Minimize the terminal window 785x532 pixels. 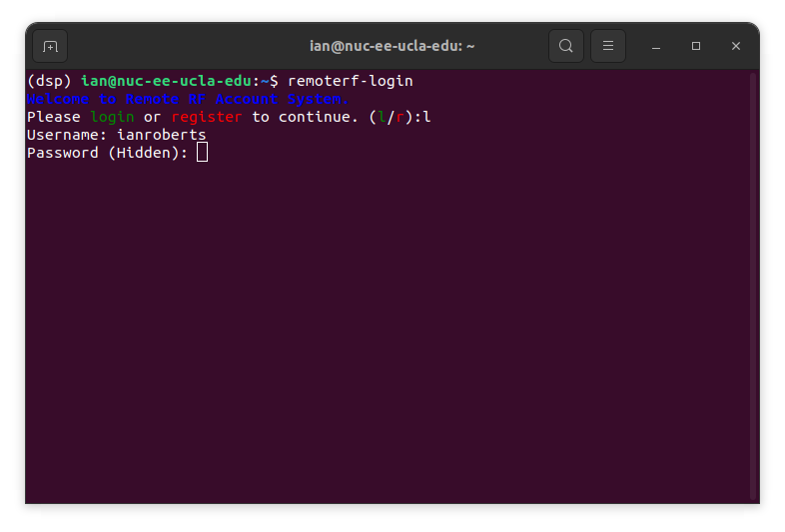point(656,46)
